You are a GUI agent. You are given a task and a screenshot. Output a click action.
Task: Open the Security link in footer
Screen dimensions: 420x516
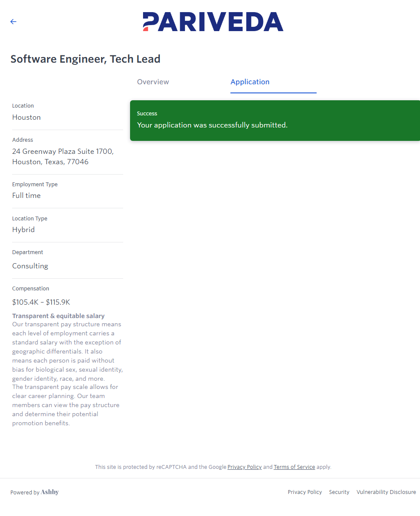click(339, 492)
